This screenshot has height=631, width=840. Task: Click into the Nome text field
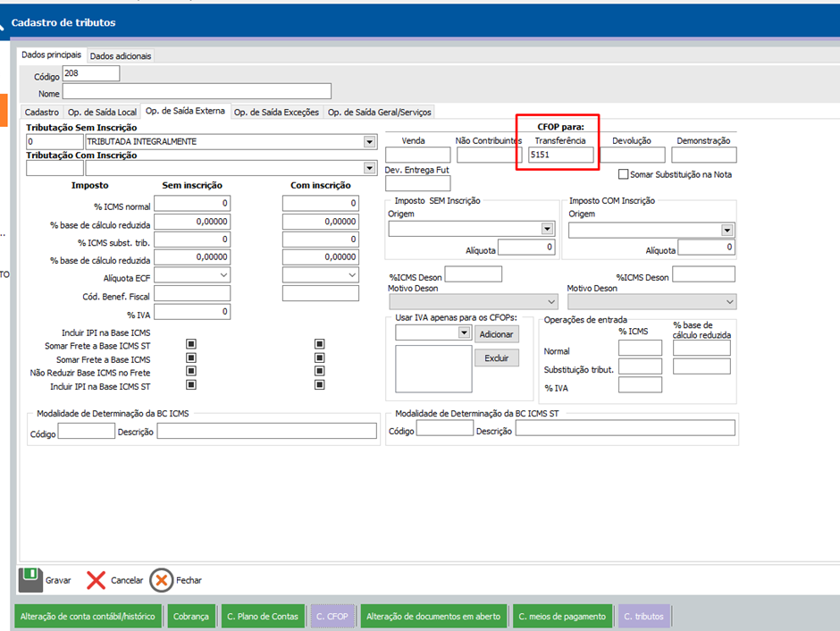(197, 91)
